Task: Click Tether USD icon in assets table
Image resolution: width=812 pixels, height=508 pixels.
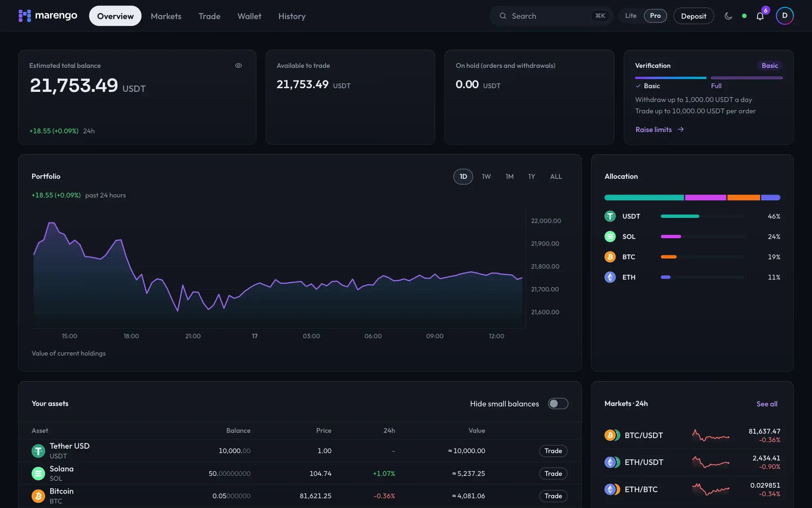Action: point(38,451)
